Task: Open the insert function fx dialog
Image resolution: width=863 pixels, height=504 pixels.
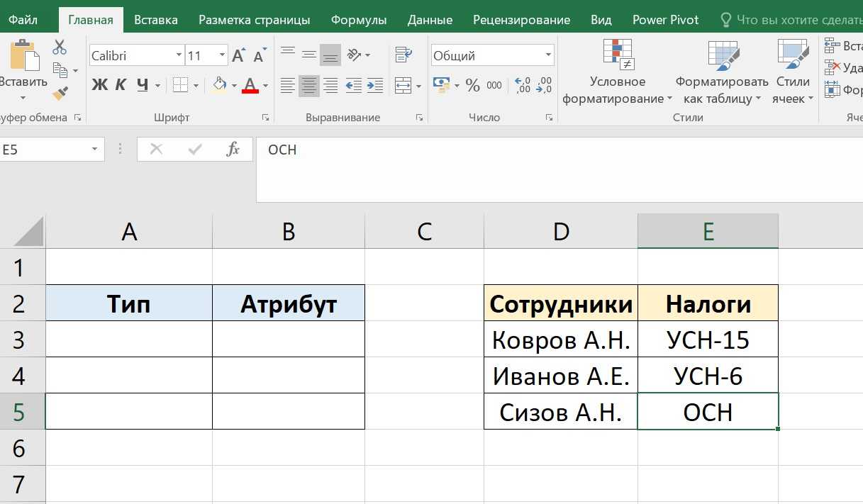Action: pyautogui.click(x=233, y=150)
